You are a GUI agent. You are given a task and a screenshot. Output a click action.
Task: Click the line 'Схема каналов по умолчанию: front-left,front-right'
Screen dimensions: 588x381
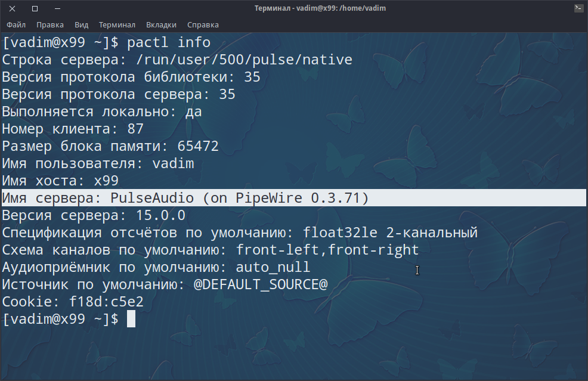click(x=211, y=250)
